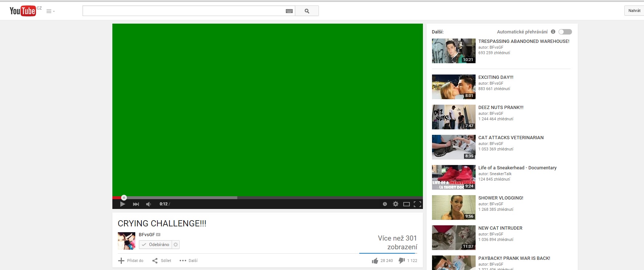Play the video with the play button
The height and width of the screenshot is (270, 644).
point(123,204)
